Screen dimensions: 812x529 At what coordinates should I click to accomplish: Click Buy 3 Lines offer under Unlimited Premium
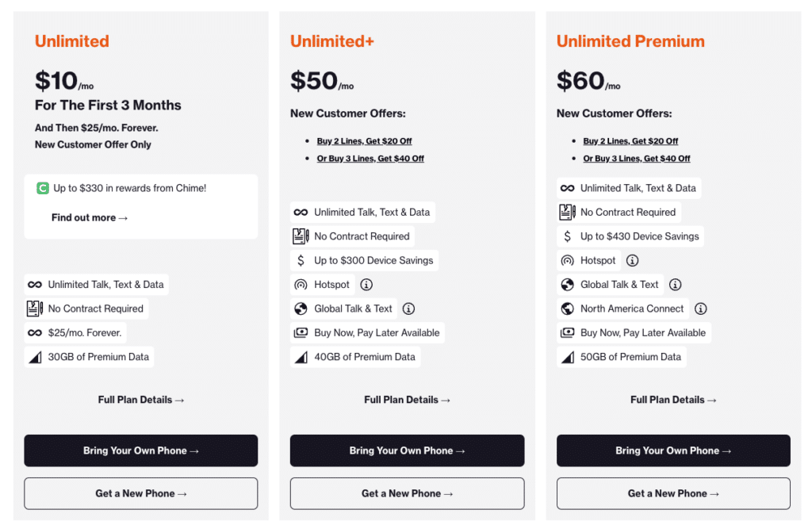click(637, 159)
